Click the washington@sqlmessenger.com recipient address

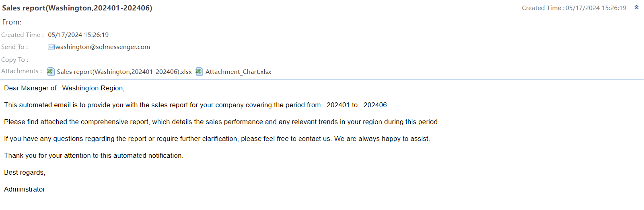tap(103, 47)
